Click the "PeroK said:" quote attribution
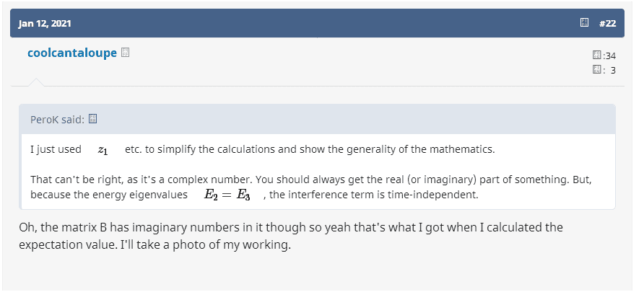 (x=57, y=119)
